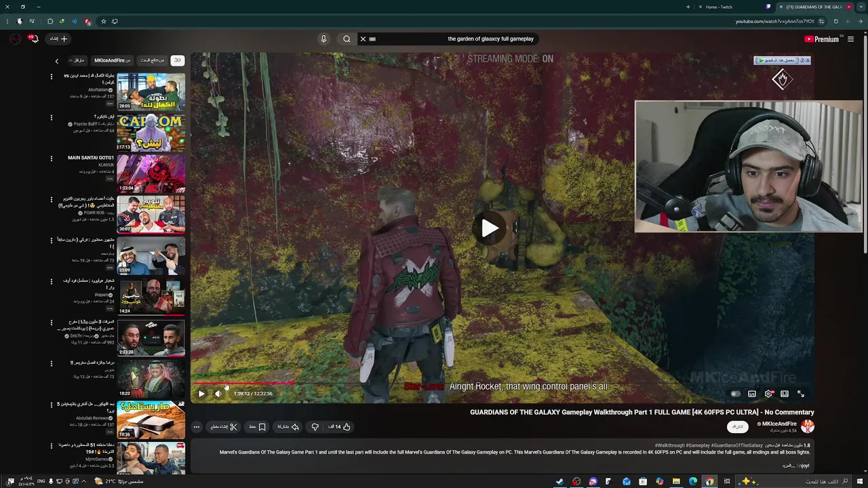868x488 pixels.
Task: Reload the page with the refresh icon
Action: pyautogui.click(x=835, y=22)
